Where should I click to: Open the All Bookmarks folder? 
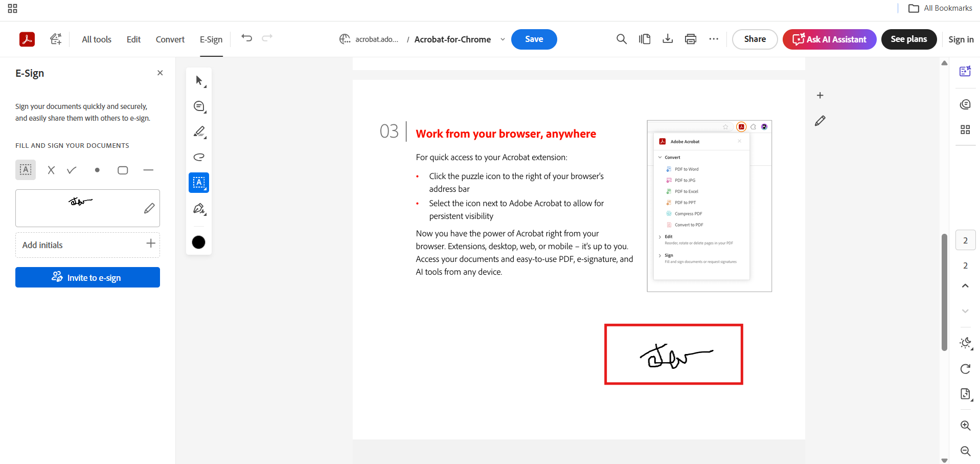[941, 8]
